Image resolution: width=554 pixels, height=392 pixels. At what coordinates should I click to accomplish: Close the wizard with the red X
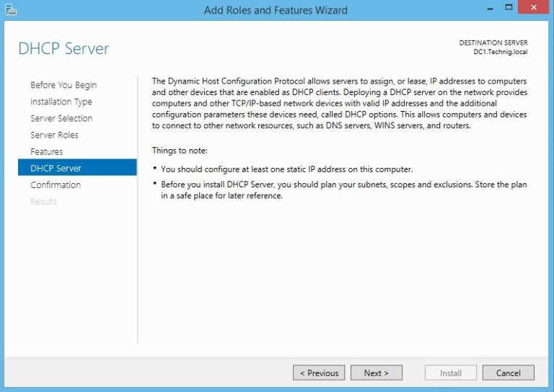534,9
